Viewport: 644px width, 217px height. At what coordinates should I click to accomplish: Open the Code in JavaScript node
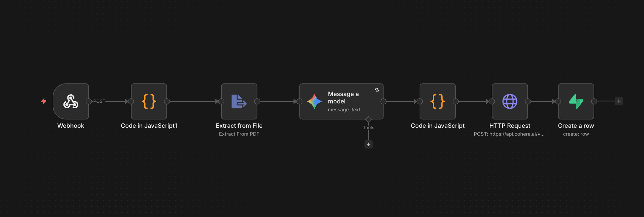click(437, 101)
